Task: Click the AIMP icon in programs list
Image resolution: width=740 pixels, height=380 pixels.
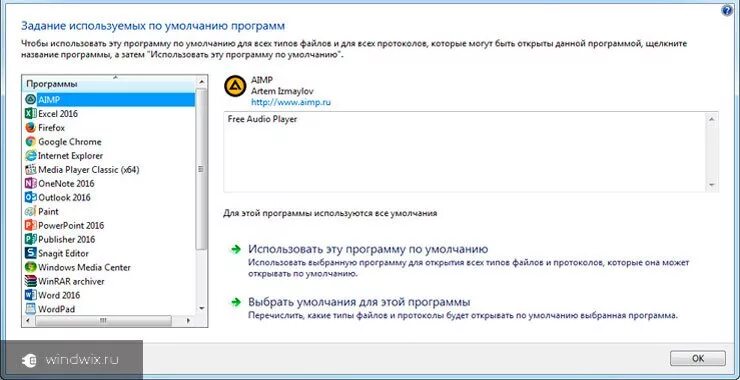Action: coord(31,100)
